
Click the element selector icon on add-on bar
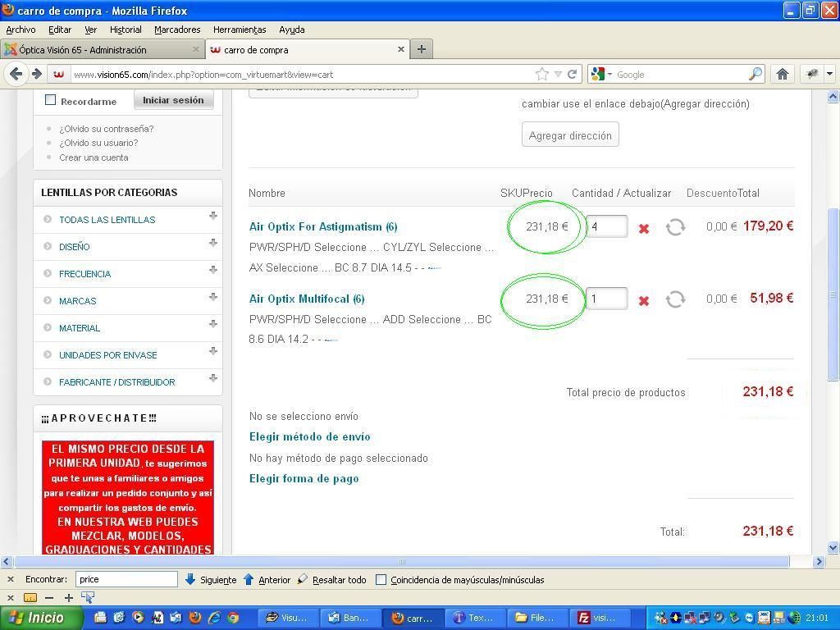(x=87, y=597)
